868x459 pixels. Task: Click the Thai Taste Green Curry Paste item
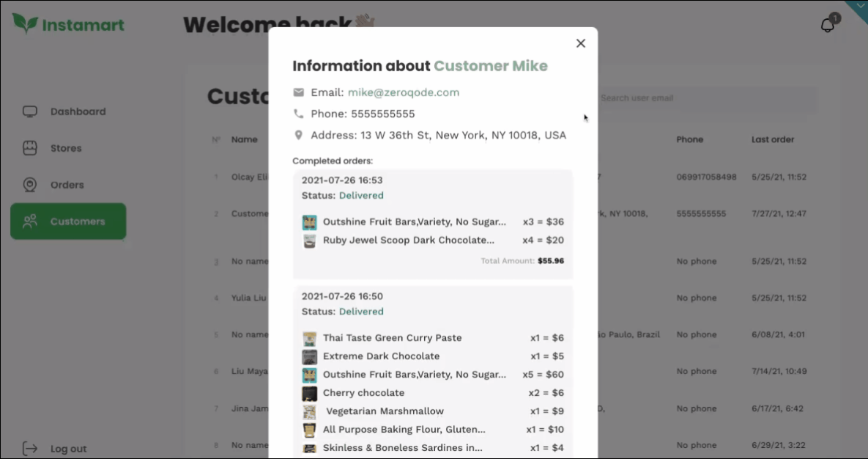pos(392,337)
